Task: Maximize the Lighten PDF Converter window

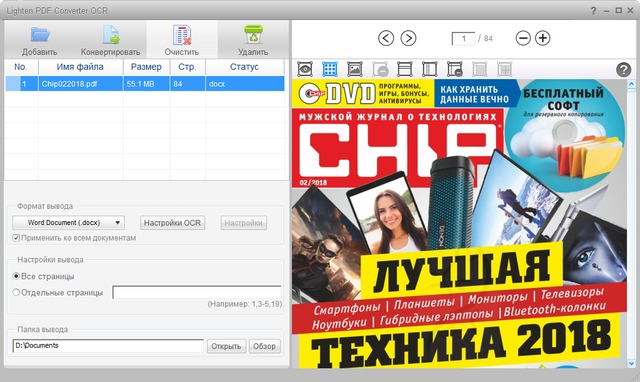Action: (619, 11)
